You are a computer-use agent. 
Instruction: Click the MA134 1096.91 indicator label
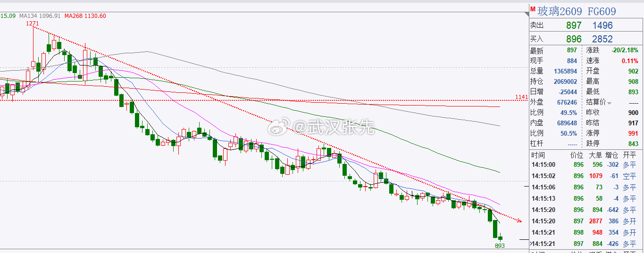coord(40,16)
